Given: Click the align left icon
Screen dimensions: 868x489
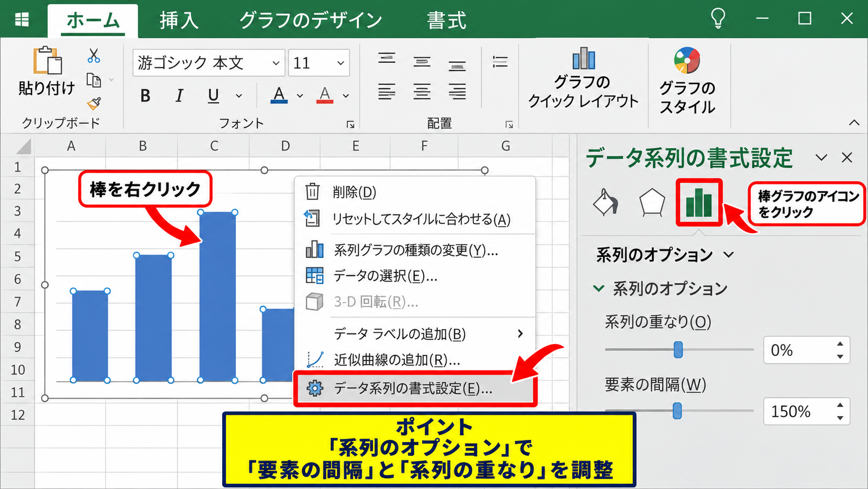Looking at the screenshot, I should click(387, 92).
